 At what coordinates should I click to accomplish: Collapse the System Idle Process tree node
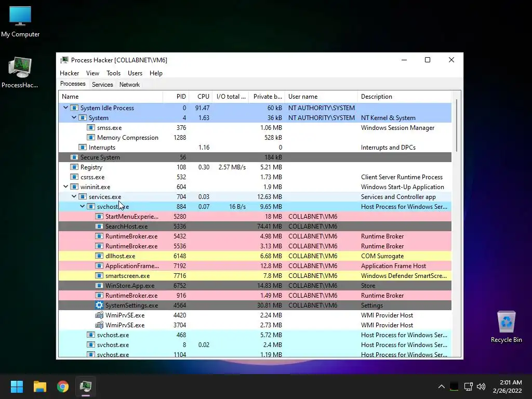(x=65, y=108)
